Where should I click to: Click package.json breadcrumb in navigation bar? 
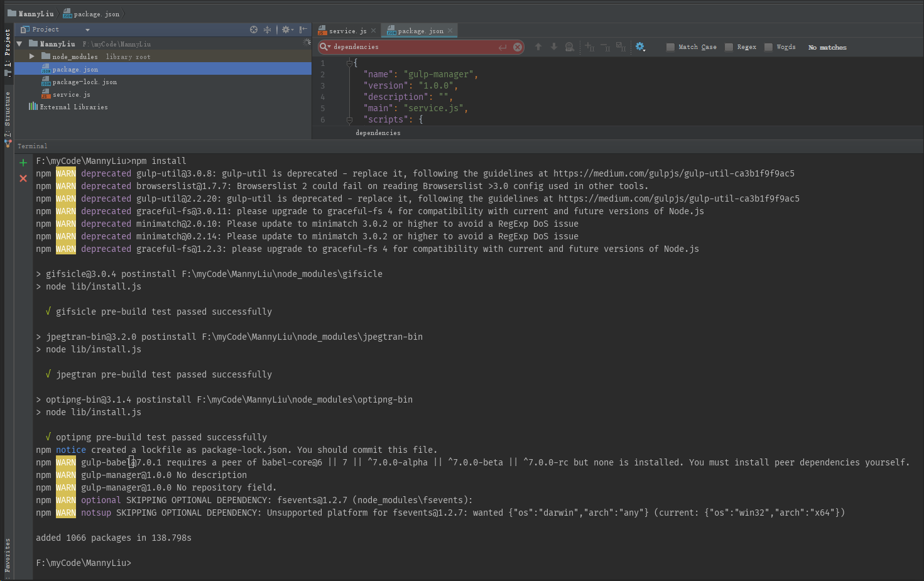pyautogui.click(x=91, y=14)
